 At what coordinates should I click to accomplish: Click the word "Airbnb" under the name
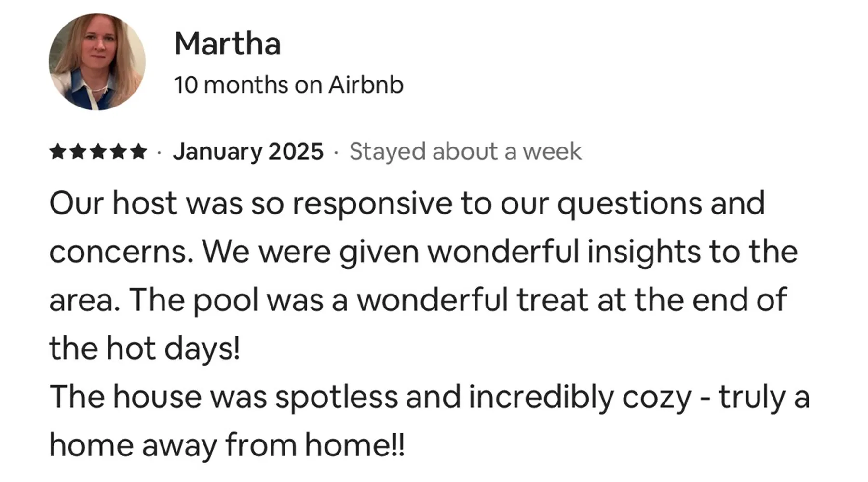366,85
